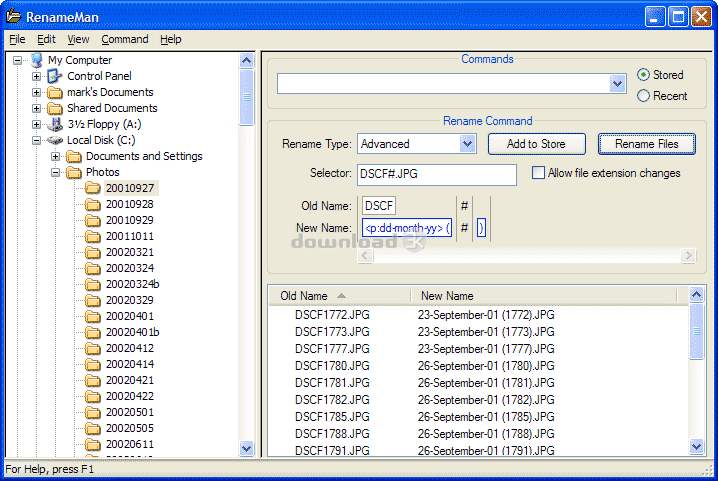
Task: Expand the Documents and Settings tree node
Action: pos(56,156)
